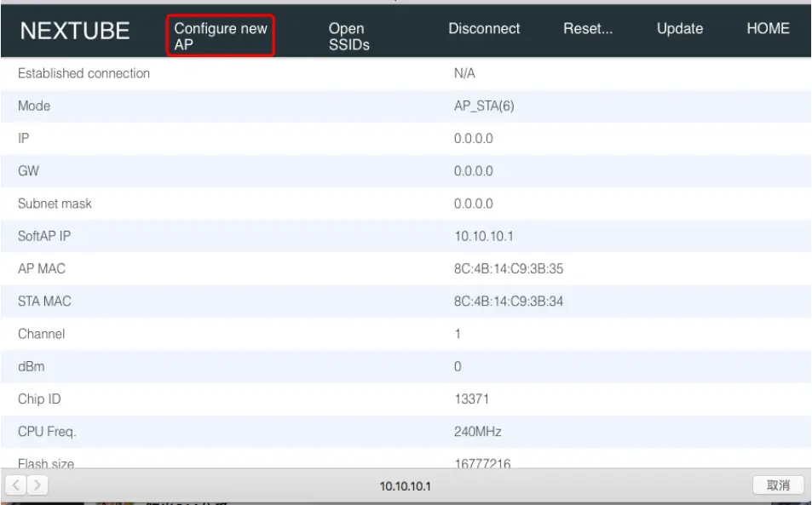Select the IP row label
Image resolution: width=812 pixels, height=505 pixels.
pos(24,139)
